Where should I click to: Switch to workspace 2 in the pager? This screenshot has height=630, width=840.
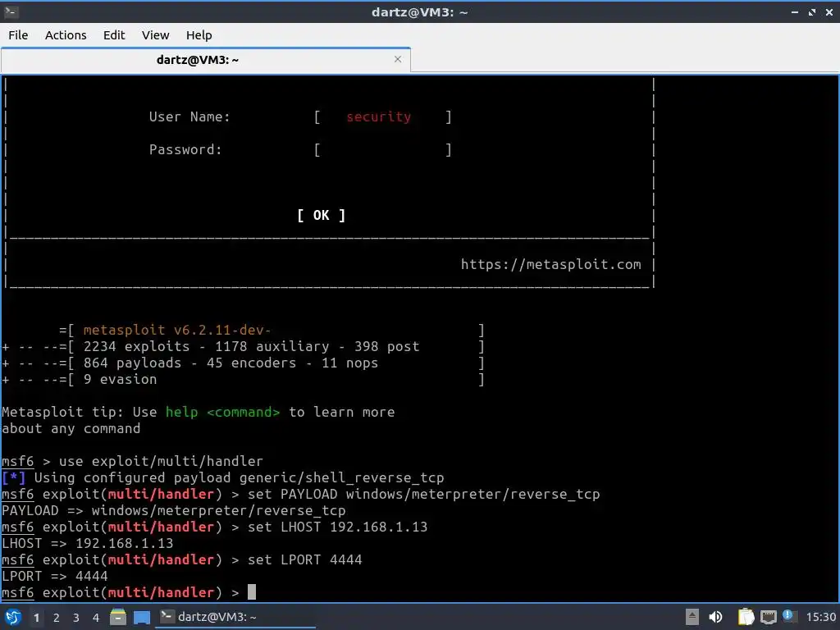pyautogui.click(x=57, y=618)
